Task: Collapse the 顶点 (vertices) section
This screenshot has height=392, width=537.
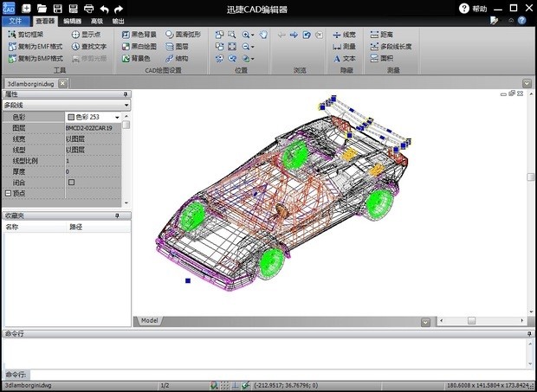Action: click(x=8, y=194)
